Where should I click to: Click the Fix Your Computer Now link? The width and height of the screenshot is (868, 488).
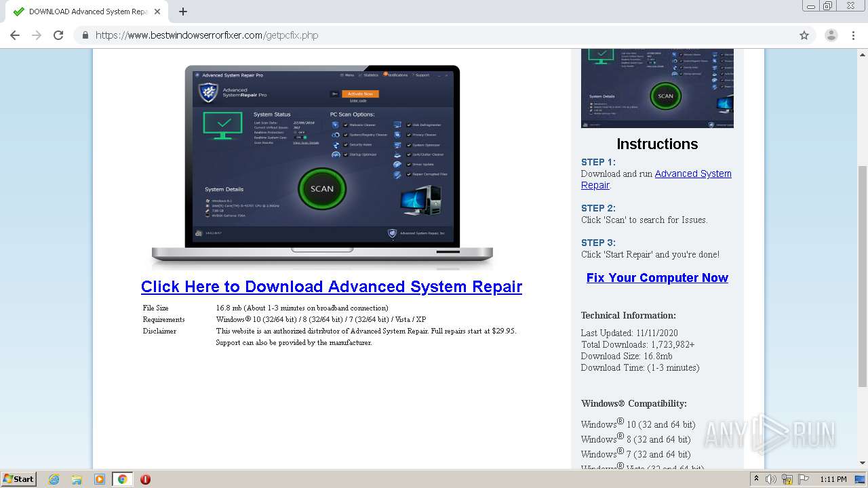(657, 278)
